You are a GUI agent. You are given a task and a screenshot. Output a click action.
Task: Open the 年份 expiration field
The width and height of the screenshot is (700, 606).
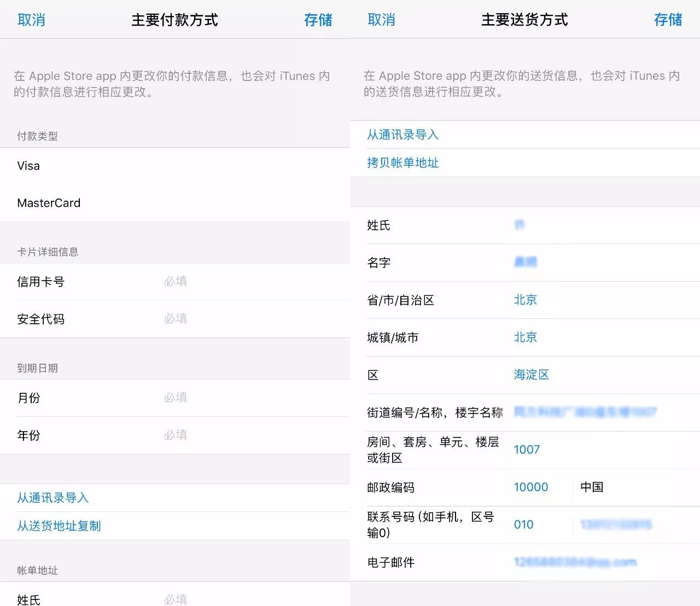[x=175, y=435]
